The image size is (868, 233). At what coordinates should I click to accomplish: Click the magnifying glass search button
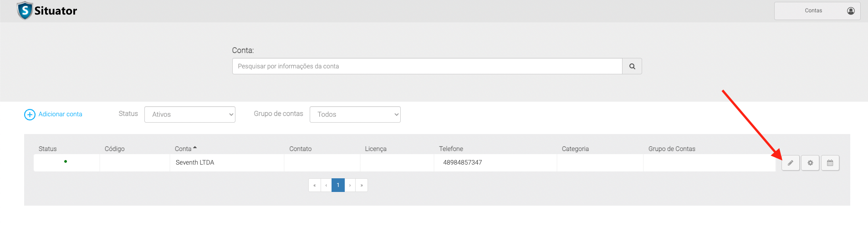[x=632, y=66]
